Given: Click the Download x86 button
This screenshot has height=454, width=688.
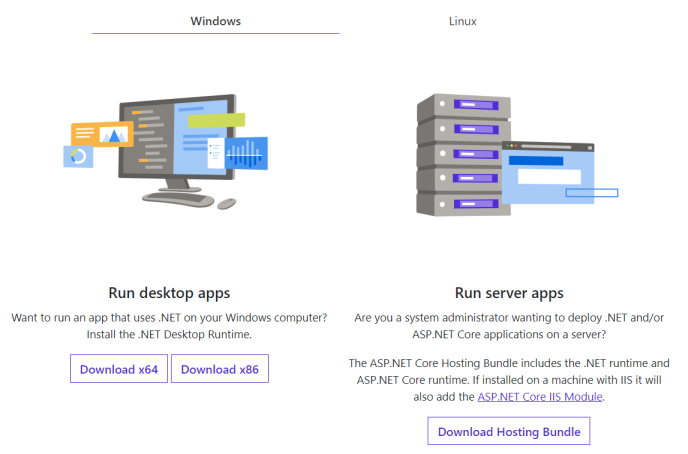Looking at the screenshot, I should (x=220, y=369).
